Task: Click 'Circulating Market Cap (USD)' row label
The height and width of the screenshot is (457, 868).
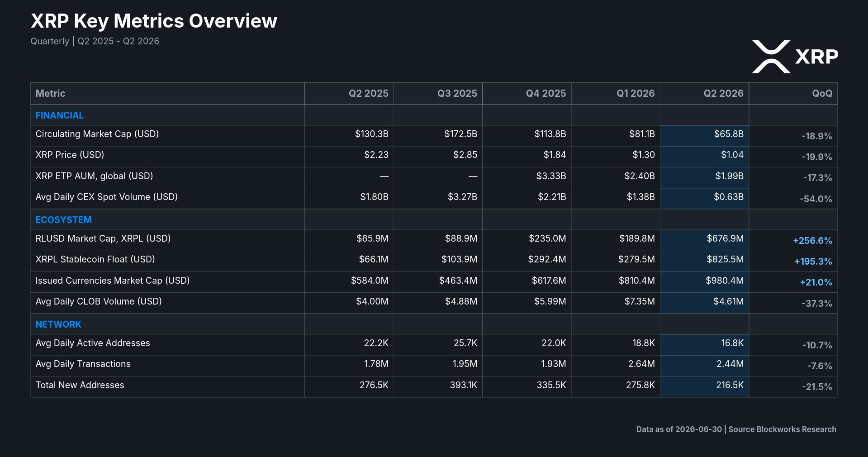Action: coord(97,134)
